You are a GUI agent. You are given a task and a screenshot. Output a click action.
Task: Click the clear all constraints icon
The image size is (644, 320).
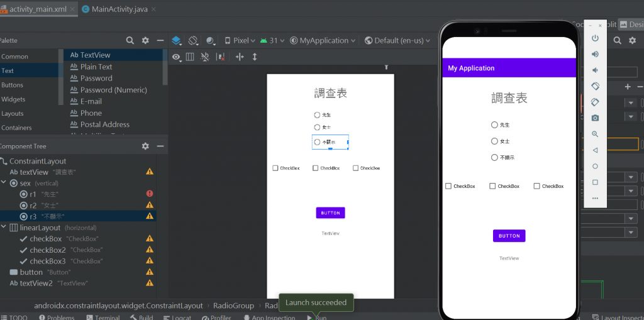click(221, 57)
